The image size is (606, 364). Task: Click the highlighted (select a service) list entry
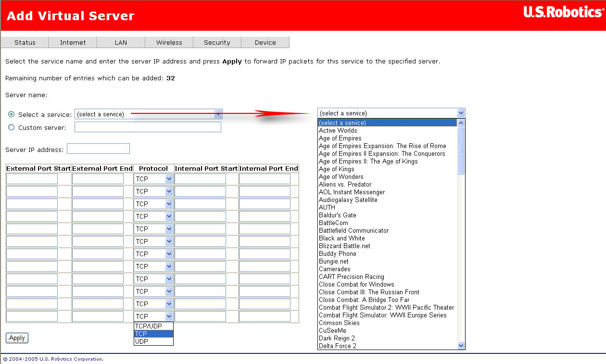click(x=388, y=123)
